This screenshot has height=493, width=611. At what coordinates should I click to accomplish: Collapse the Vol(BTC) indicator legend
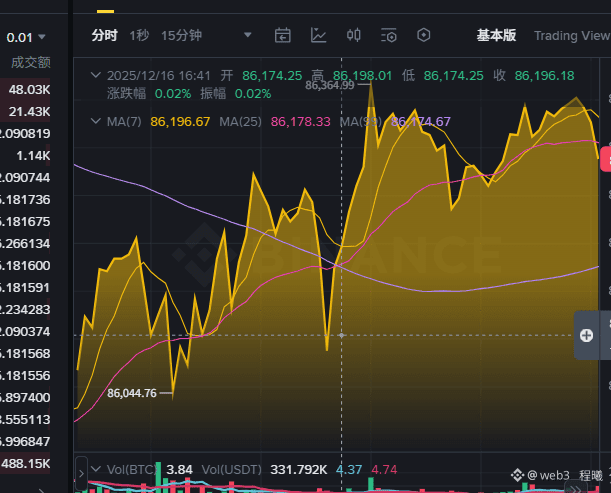pos(96,469)
